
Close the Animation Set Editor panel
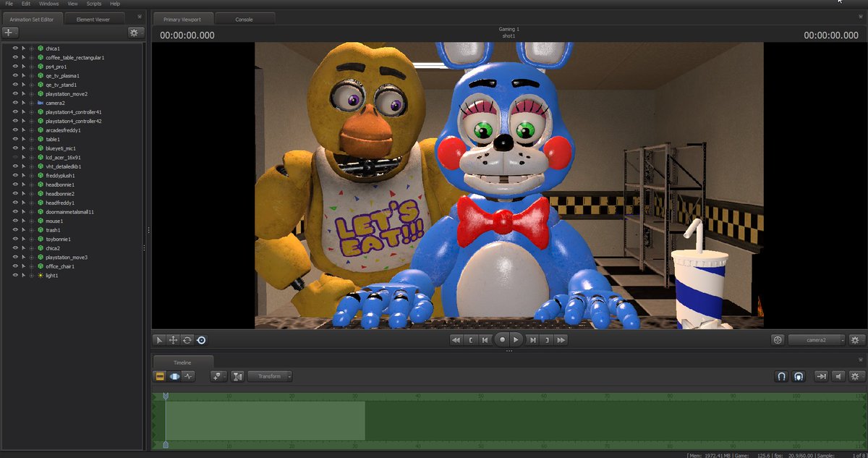[x=140, y=16]
